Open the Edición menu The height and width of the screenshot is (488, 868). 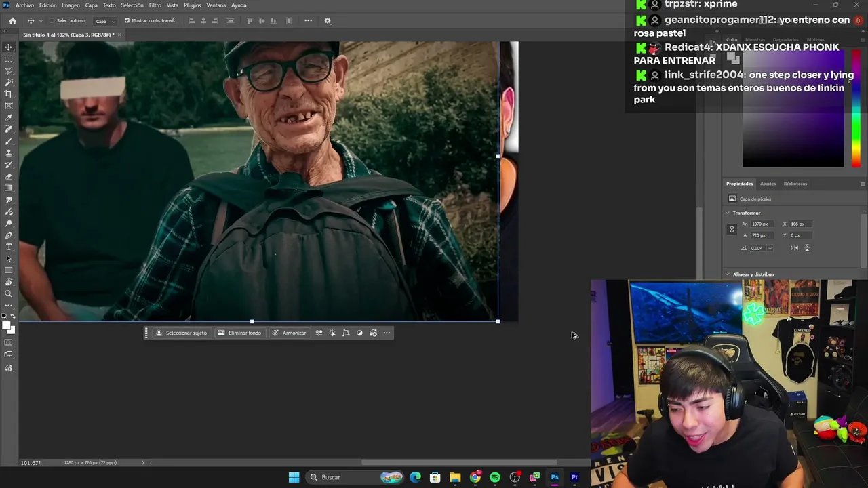tap(47, 5)
